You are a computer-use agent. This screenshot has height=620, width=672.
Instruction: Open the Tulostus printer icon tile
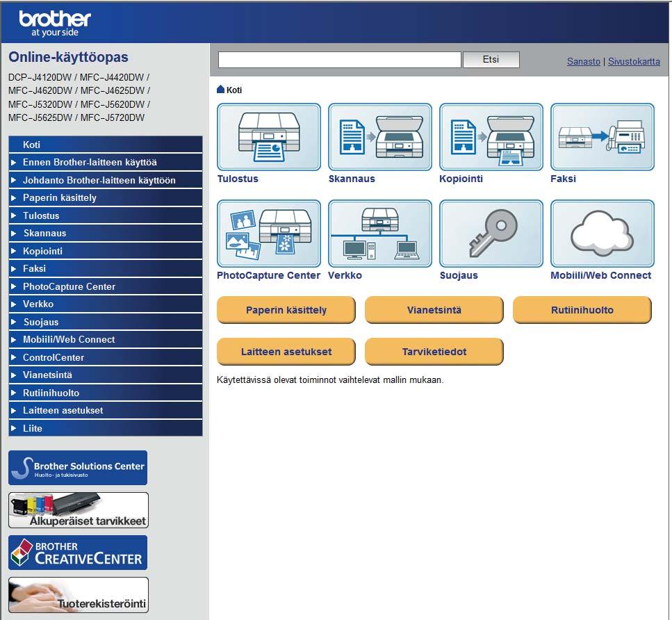(269, 137)
